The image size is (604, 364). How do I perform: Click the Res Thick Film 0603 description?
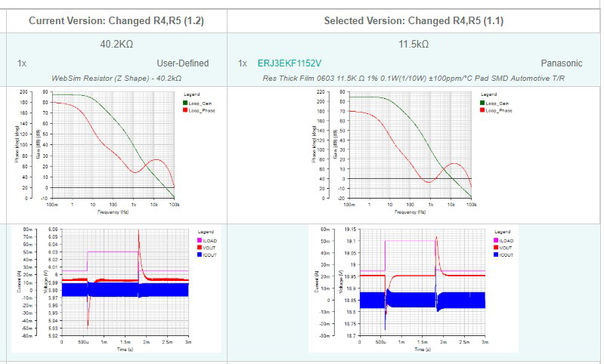414,78
